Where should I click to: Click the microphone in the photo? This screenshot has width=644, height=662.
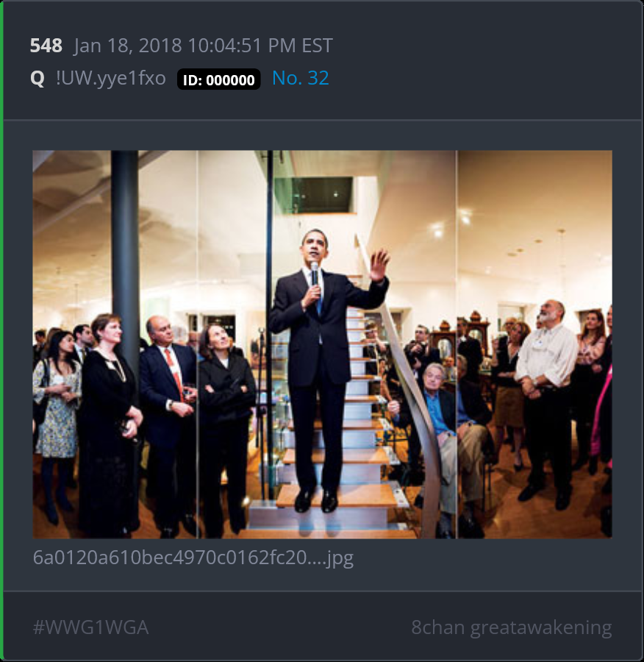tap(315, 273)
